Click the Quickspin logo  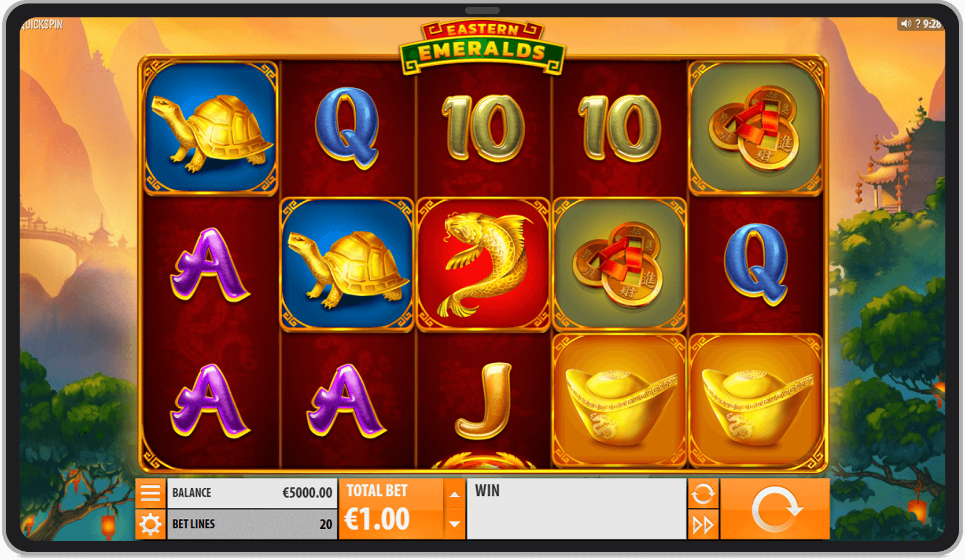42,24
